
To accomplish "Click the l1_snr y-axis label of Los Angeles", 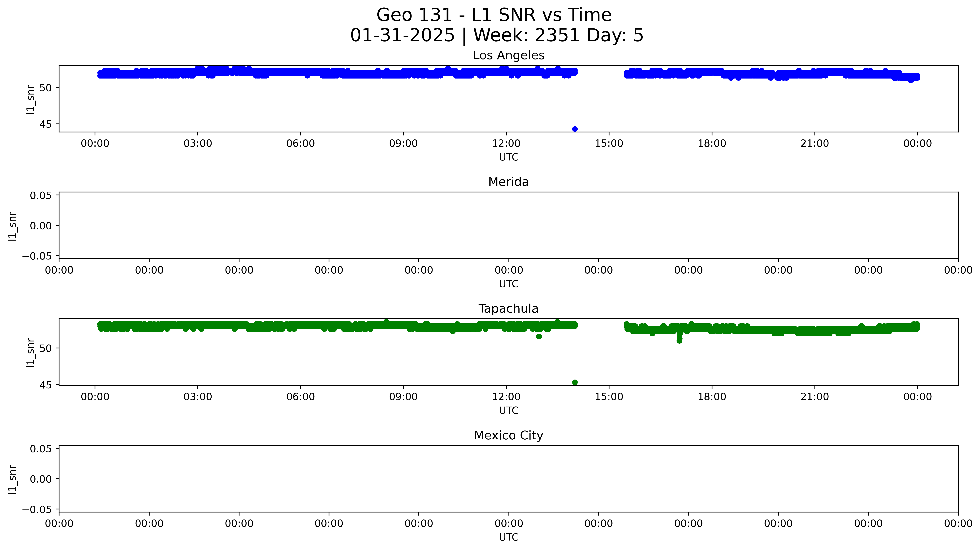I will coord(30,99).
